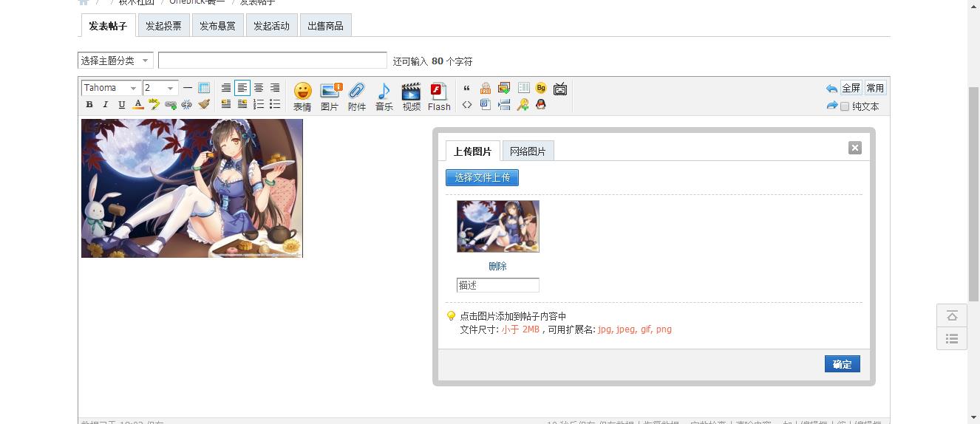
Task: Open the font color picker
Action: (x=138, y=105)
